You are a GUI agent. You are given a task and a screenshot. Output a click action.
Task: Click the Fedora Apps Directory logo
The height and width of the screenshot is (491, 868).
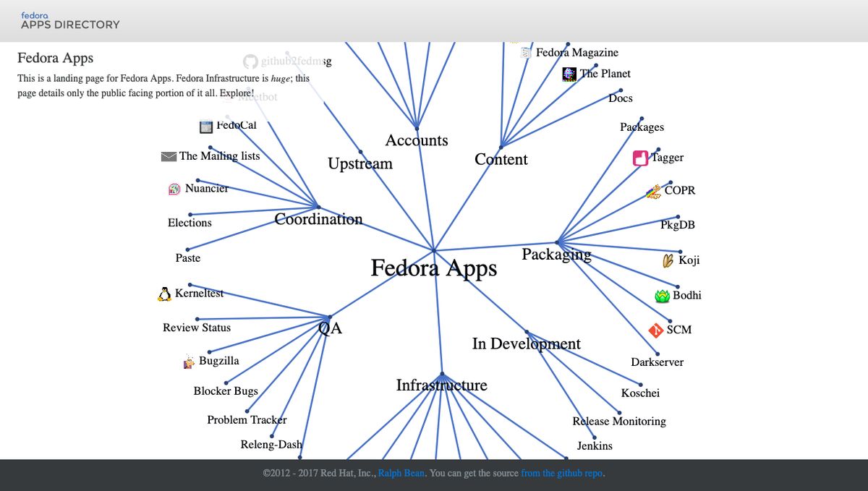point(69,20)
